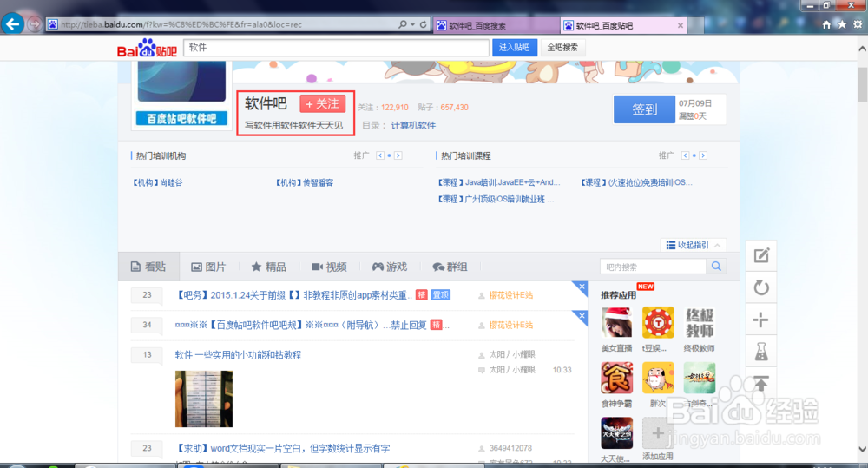868x468 pixels.
Task: Click the address bar search magnifier icon
Action: (403, 24)
